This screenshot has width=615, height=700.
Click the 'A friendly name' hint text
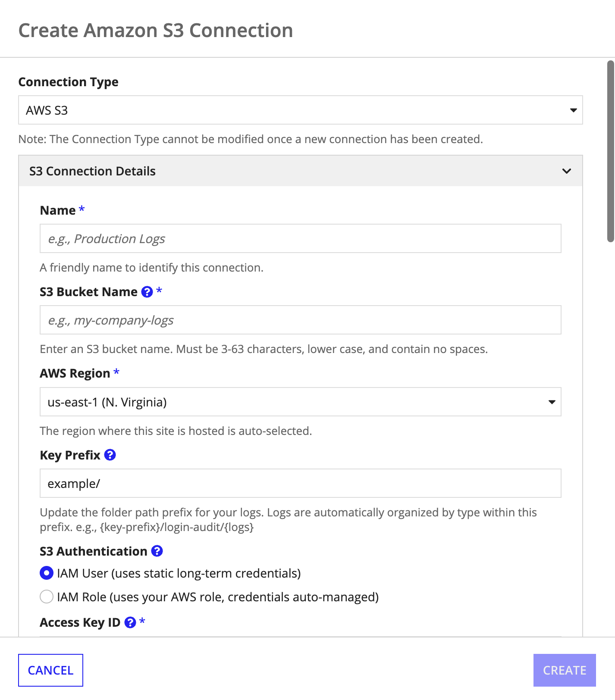(x=151, y=268)
